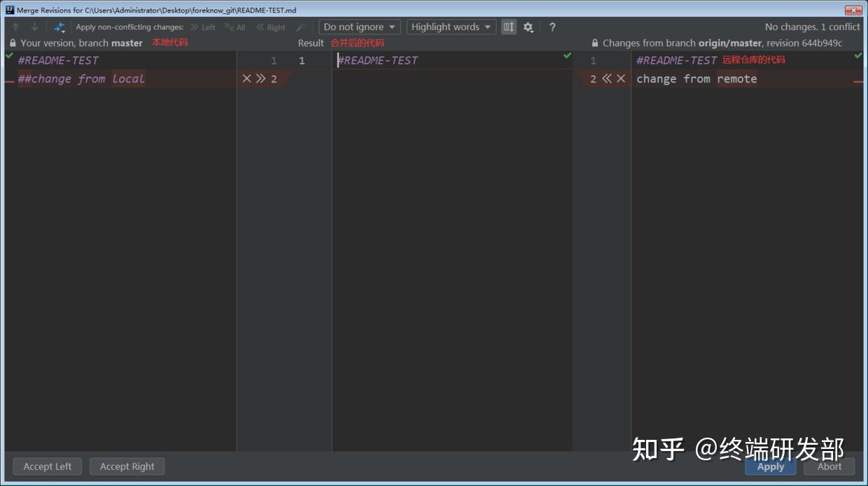Click the Accept Right button
868x486 pixels.
click(x=127, y=466)
